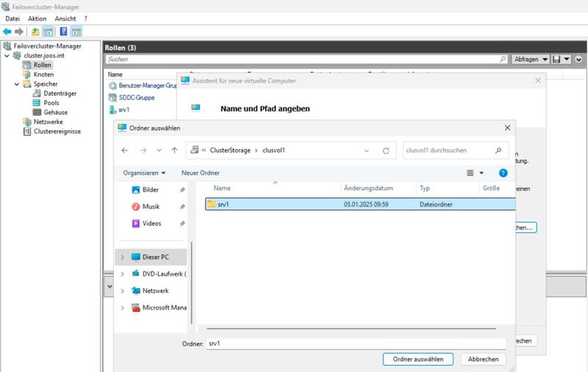This screenshot has height=372, width=588.
Task: Expand the Netzwerk node
Action: (x=122, y=291)
